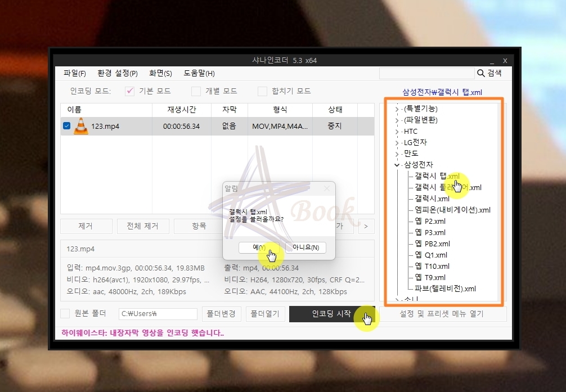566x392 pixels.
Task: Select the 옙 P3.xml preset
Action: click(x=430, y=232)
